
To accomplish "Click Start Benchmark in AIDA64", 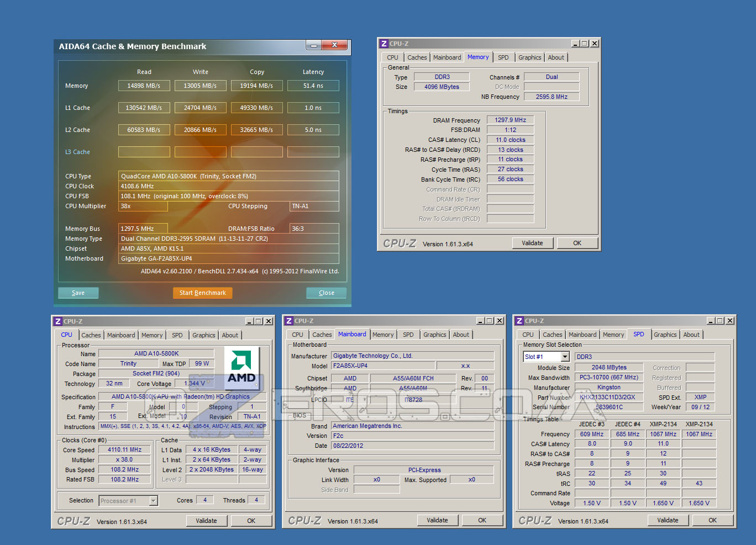I will 203,293.
